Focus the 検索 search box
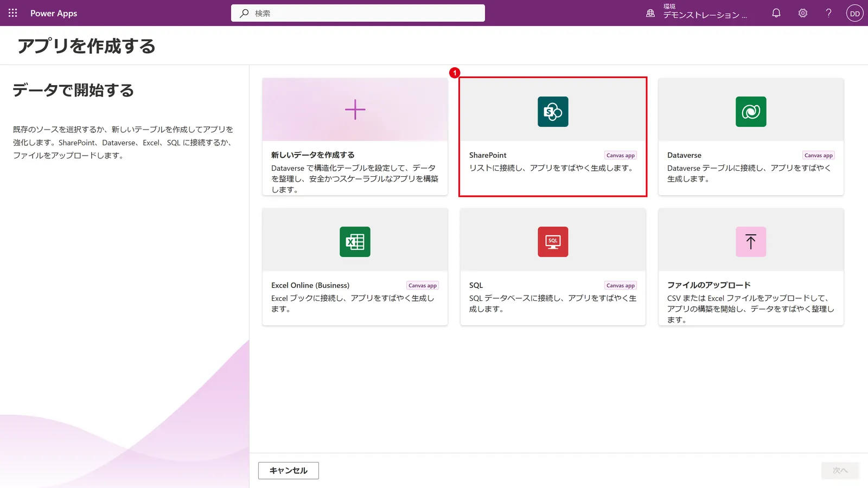868x488 pixels. 358,13
